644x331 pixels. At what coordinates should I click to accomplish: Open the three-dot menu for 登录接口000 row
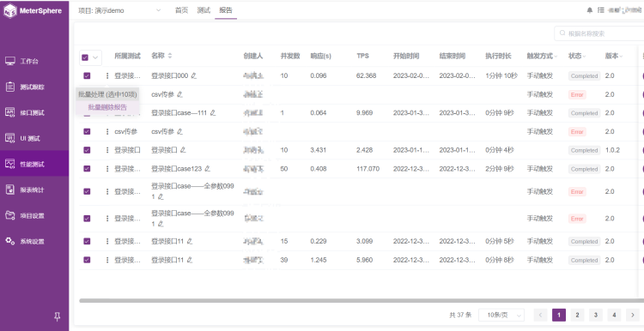pyautogui.click(x=107, y=75)
